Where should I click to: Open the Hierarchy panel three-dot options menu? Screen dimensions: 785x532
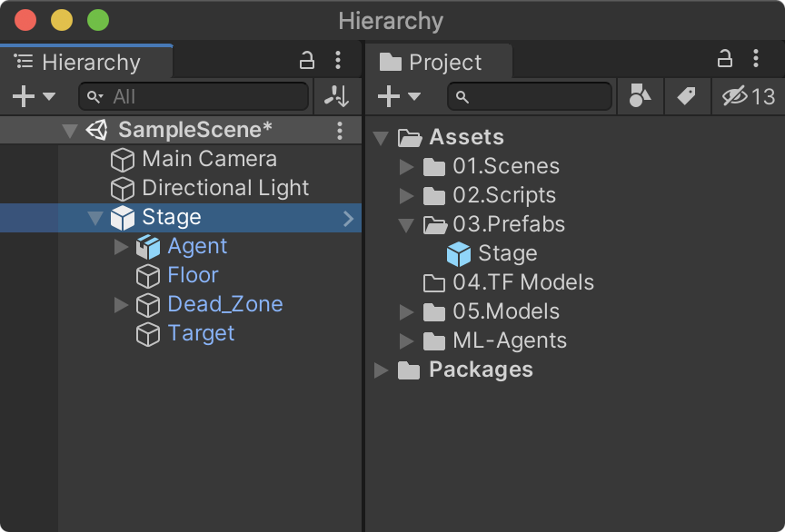[338, 61]
